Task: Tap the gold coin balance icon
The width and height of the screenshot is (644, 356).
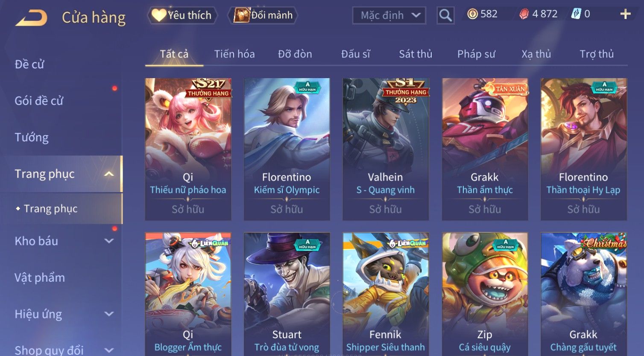Action: click(472, 14)
